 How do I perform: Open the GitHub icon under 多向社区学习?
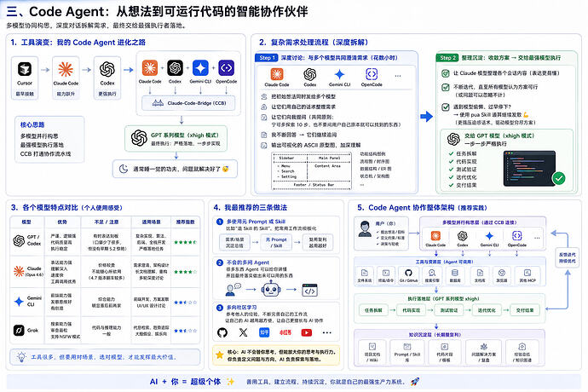coord(222,332)
